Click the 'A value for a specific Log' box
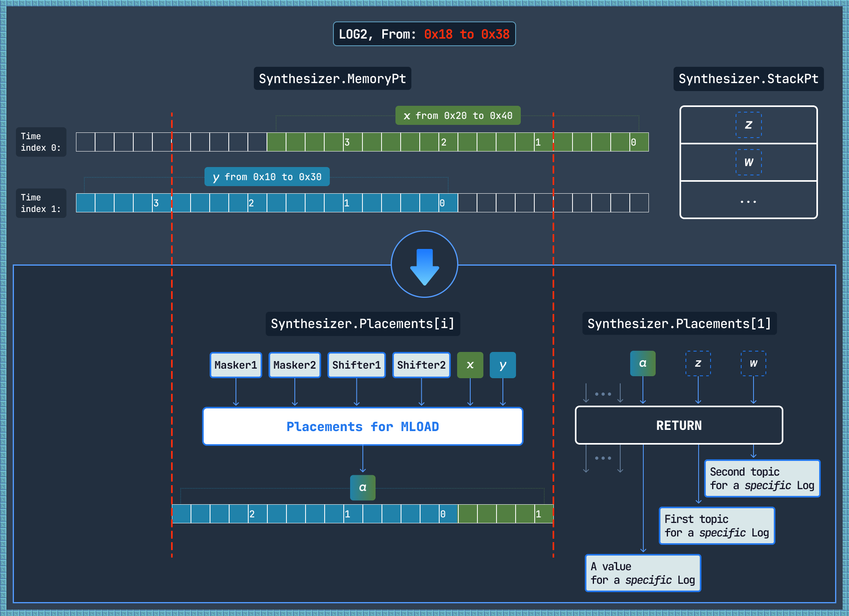The image size is (849, 616). tap(643, 573)
